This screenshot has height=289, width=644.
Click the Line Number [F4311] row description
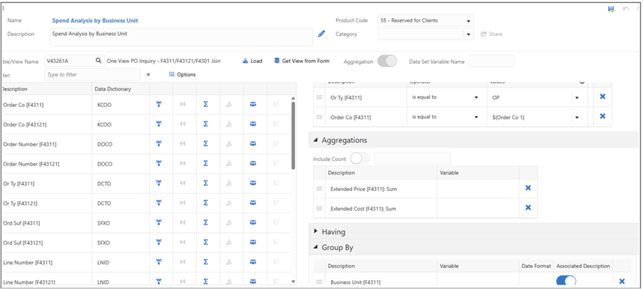pyautogui.click(x=28, y=262)
